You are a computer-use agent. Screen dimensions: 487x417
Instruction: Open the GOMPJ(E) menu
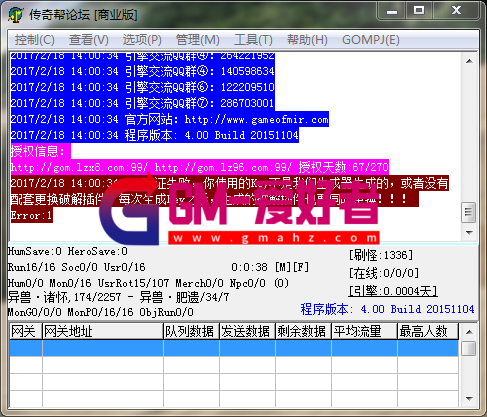point(371,40)
